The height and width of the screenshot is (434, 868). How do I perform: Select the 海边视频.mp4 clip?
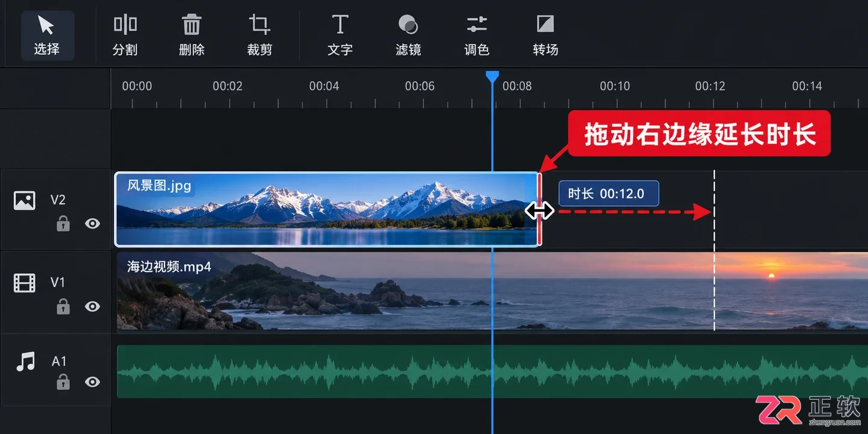pos(492,291)
